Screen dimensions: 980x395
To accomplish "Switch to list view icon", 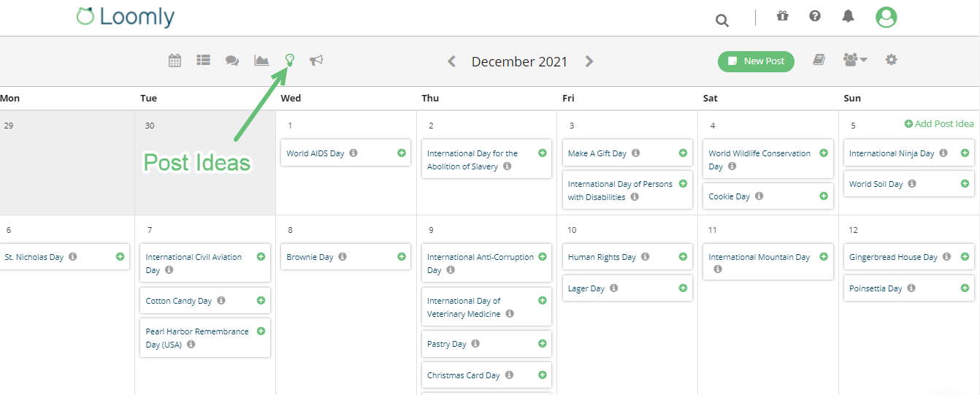I will point(203,61).
